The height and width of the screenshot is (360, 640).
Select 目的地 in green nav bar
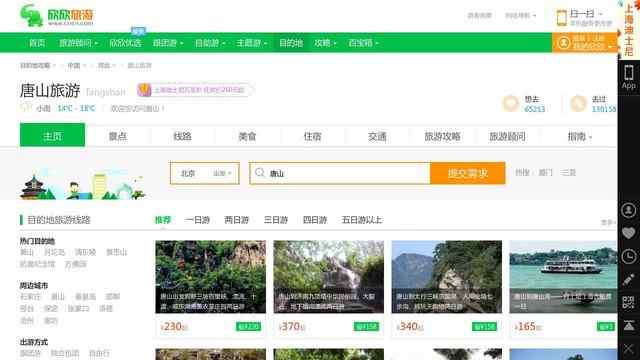click(x=291, y=43)
